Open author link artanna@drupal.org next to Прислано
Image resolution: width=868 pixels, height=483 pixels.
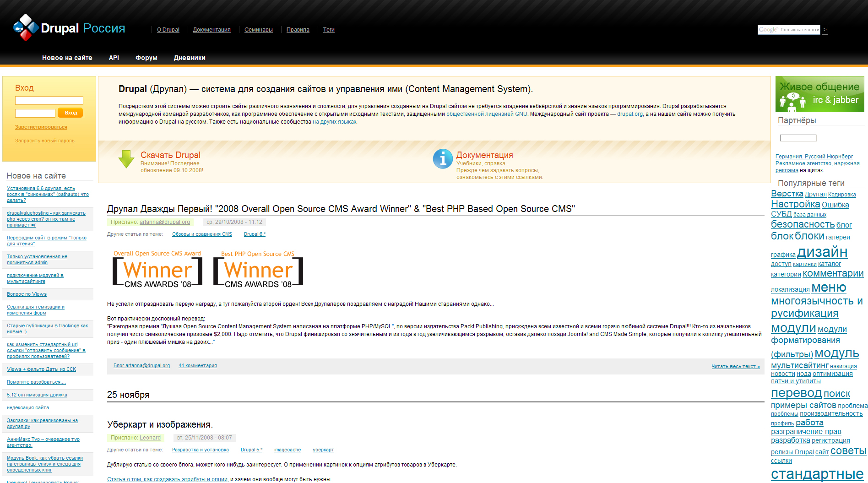(x=165, y=222)
